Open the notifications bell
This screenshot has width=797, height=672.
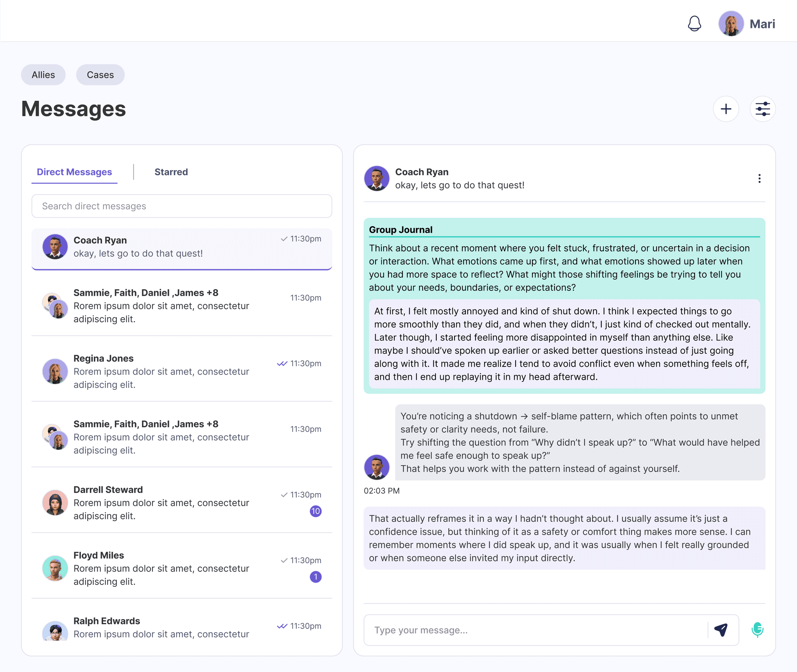(x=694, y=24)
